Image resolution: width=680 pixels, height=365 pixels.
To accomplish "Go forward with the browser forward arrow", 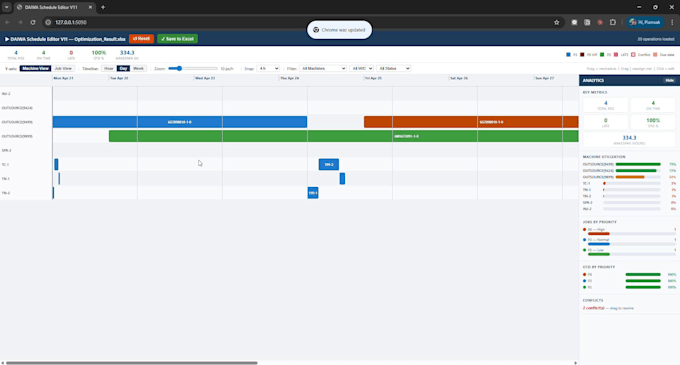I will coord(20,22).
